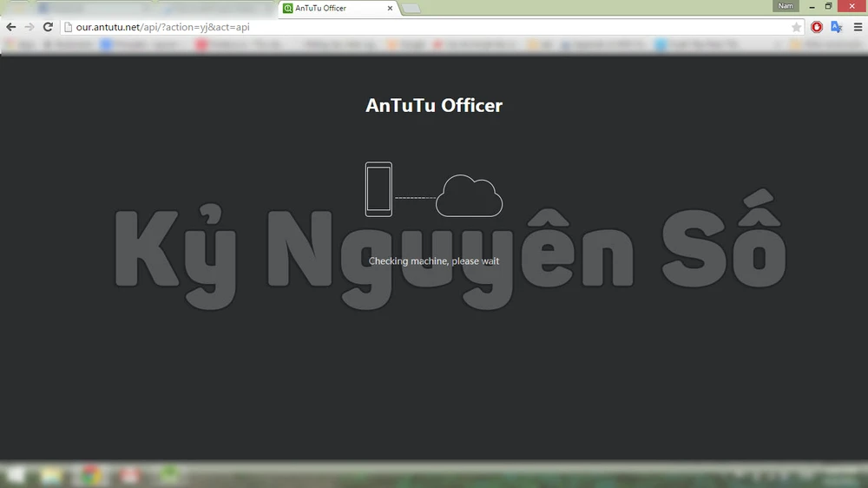Open the Google Translate extension
Screen dimensions: 868x488
837,27
